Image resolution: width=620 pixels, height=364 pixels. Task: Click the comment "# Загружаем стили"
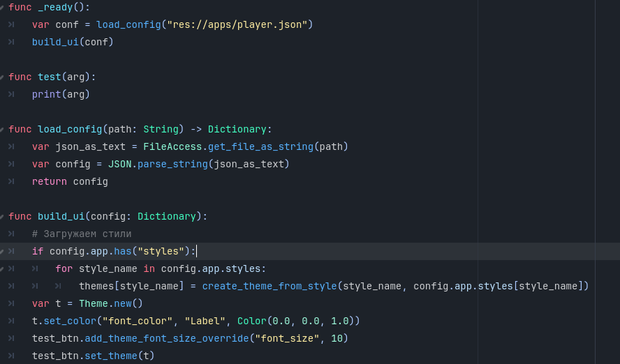pos(82,234)
